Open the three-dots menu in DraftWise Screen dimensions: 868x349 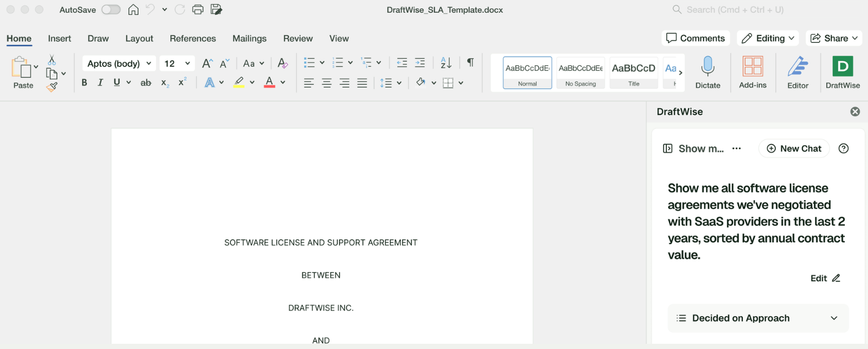(x=736, y=149)
